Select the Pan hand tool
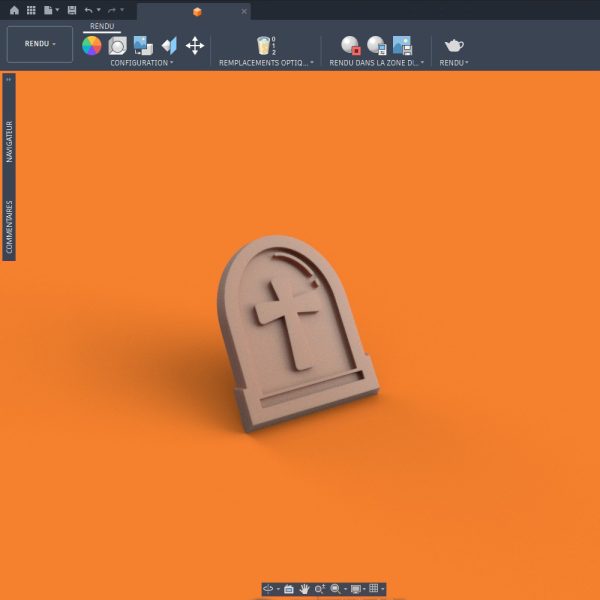This screenshot has width=600, height=600. [304, 589]
